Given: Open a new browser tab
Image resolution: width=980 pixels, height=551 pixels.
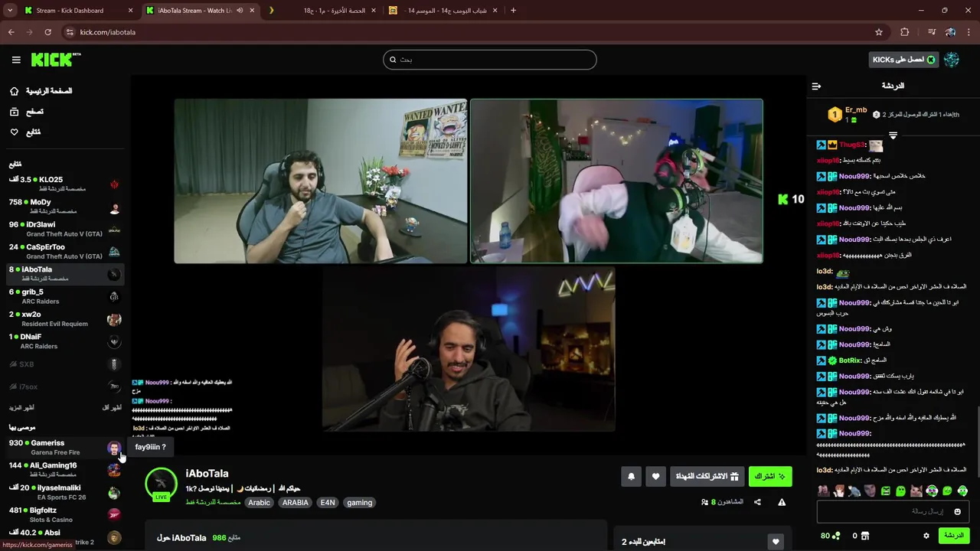Looking at the screenshot, I should (x=513, y=11).
